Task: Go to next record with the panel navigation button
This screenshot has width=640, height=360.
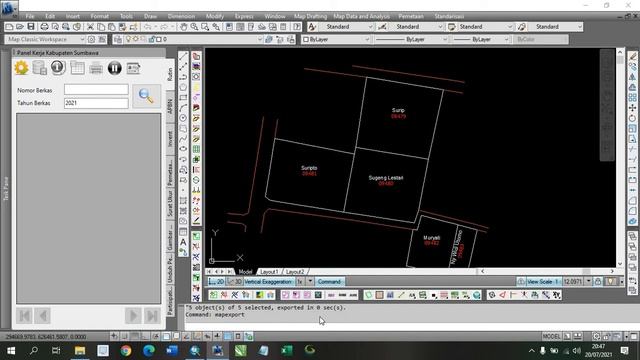Action: coord(133,316)
